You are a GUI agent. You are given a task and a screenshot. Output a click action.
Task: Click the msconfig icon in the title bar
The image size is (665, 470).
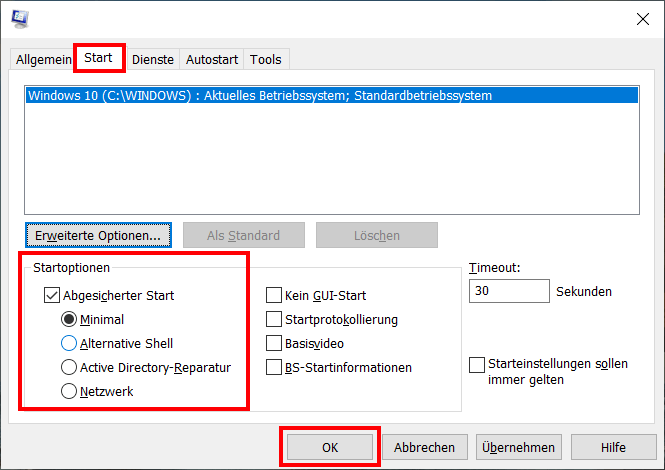[20, 19]
